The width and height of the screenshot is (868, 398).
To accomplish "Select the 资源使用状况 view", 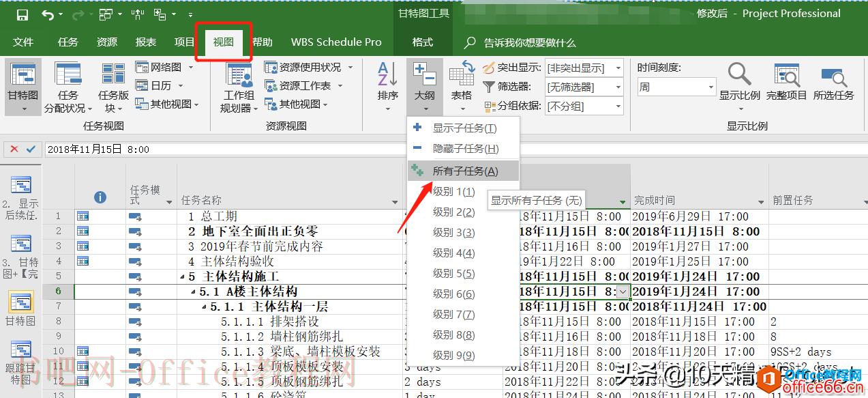I will 308,67.
